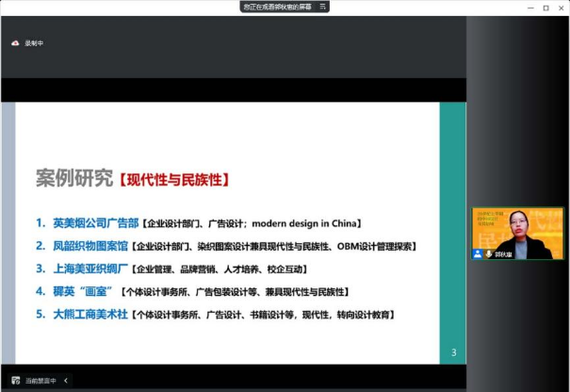The width and height of the screenshot is (570, 392).
Task: Click the red heading '现代性与民族性'
Action: tap(174, 180)
